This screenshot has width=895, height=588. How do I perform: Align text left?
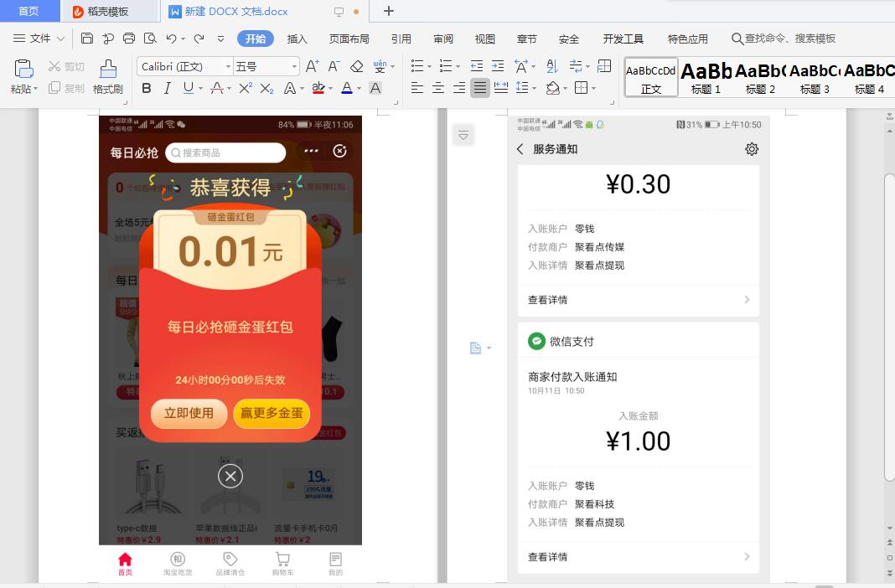[417, 88]
